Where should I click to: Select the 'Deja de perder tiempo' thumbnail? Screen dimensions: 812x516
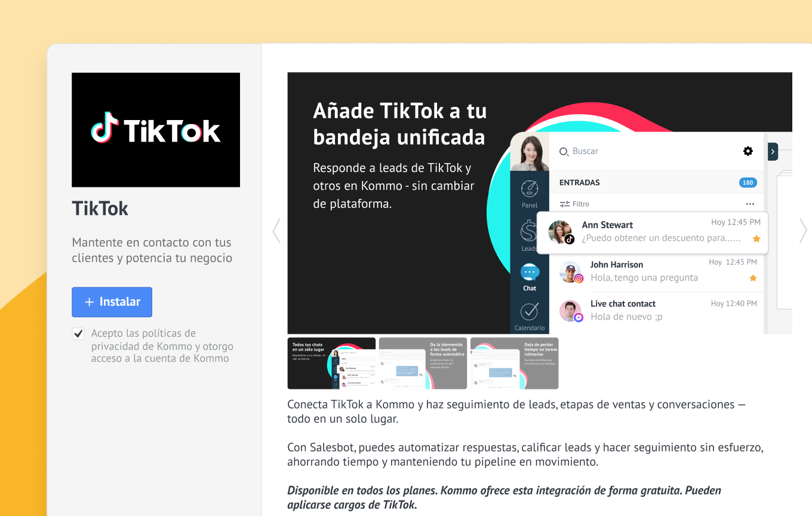[x=514, y=363]
